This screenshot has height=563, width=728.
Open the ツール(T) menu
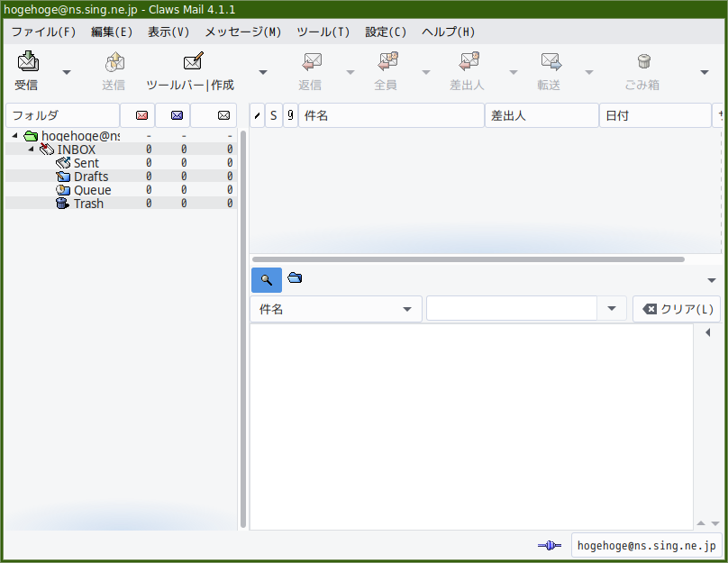click(323, 32)
